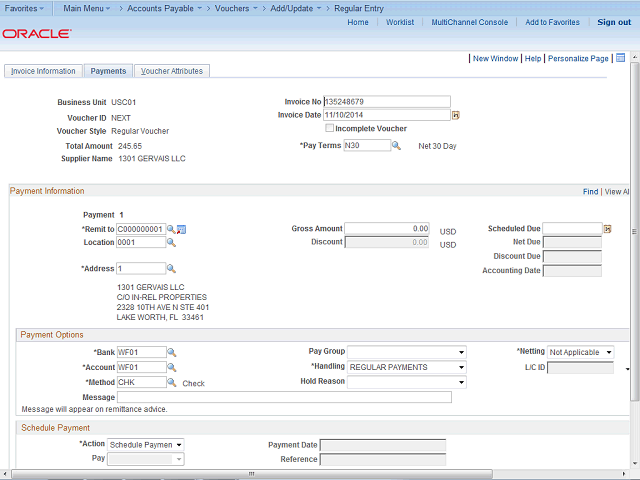The height and width of the screenshot is (480, 640).
Task: Click the Address lookup magnifier icon
Action: tap(171, 269)
